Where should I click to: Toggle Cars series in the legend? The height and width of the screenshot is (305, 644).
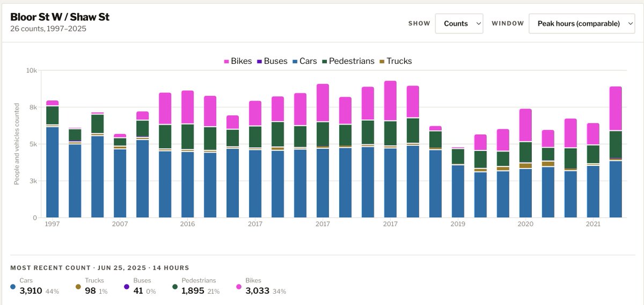click(x=304, y=61)
